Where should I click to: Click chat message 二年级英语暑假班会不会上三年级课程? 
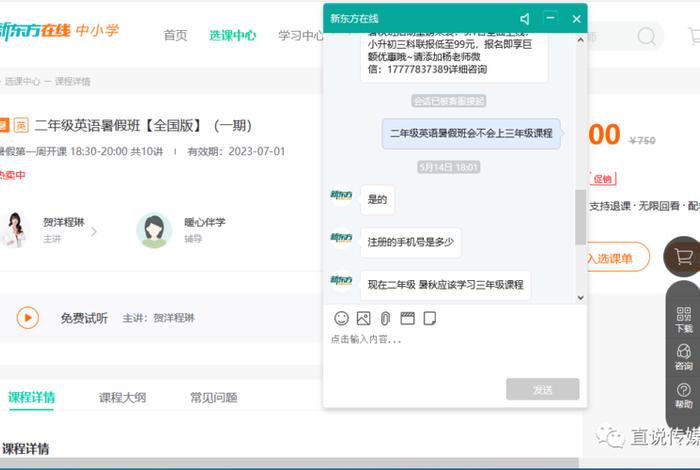(471, 133)
